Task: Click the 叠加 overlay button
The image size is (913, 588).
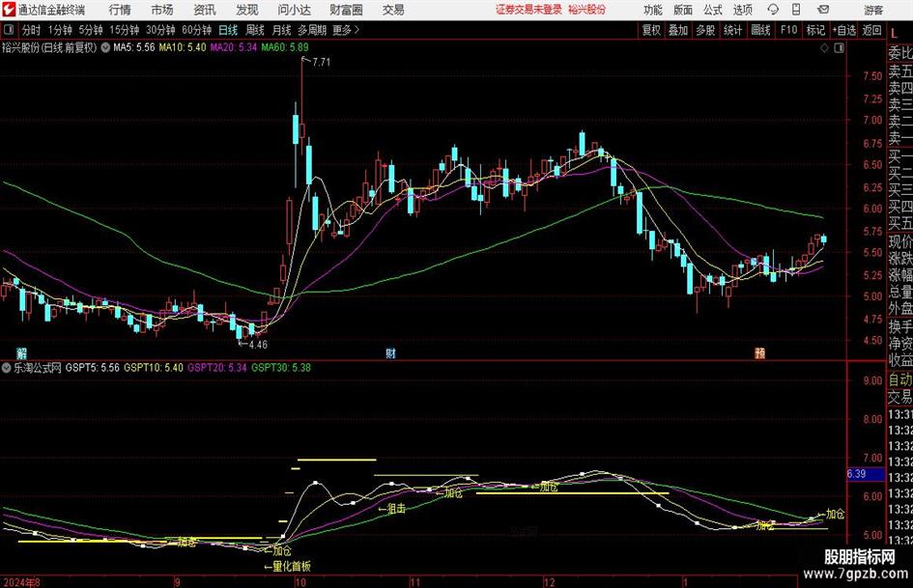Action: (x=678, y=30)
